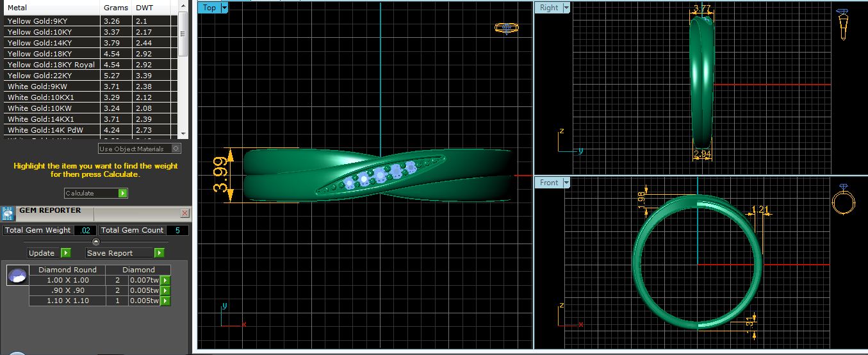868x355 pixels.
Task: Click the Gem Reporter panel icon
Action: pyautogui.click(x=8, y=213)
